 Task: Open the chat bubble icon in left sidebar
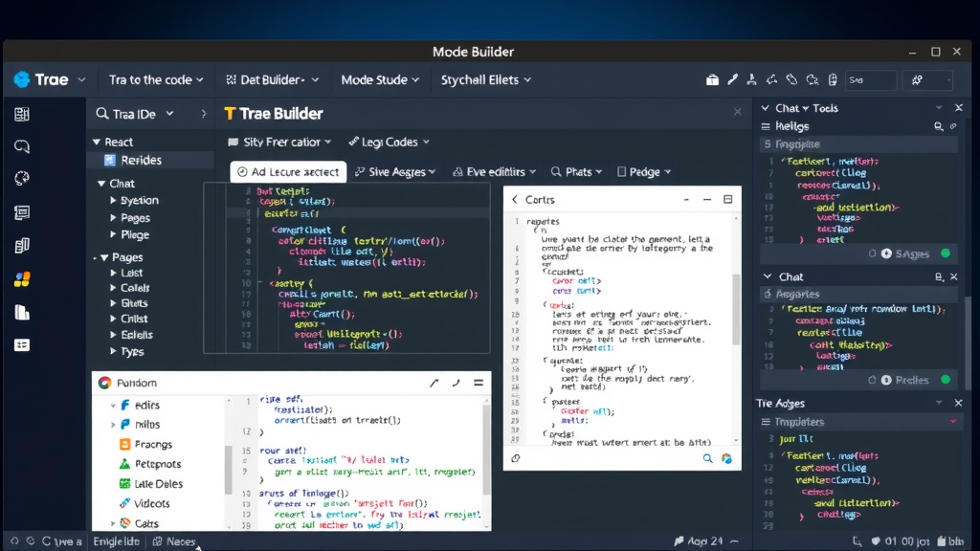coord(22,146)
